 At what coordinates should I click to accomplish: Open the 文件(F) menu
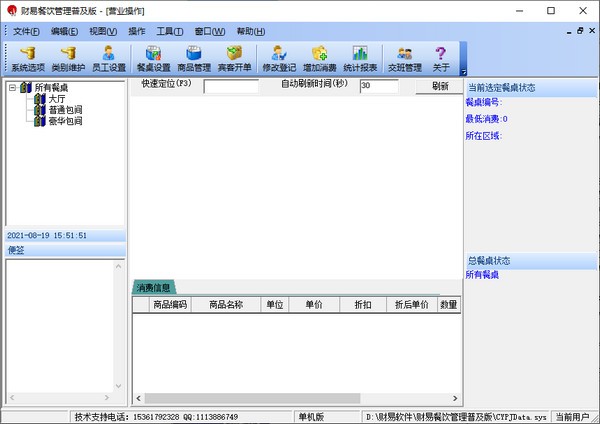(x=27, y=32)
